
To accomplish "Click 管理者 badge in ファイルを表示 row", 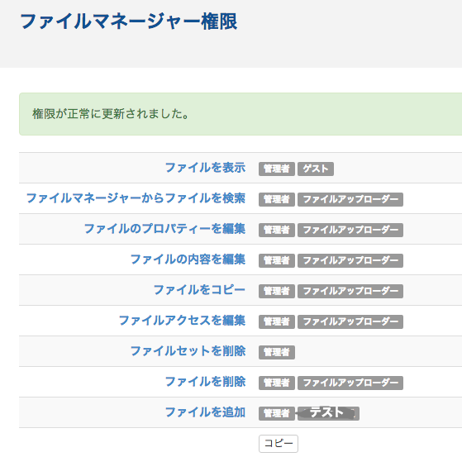I will pyautogui.click(x=277, y=169).
